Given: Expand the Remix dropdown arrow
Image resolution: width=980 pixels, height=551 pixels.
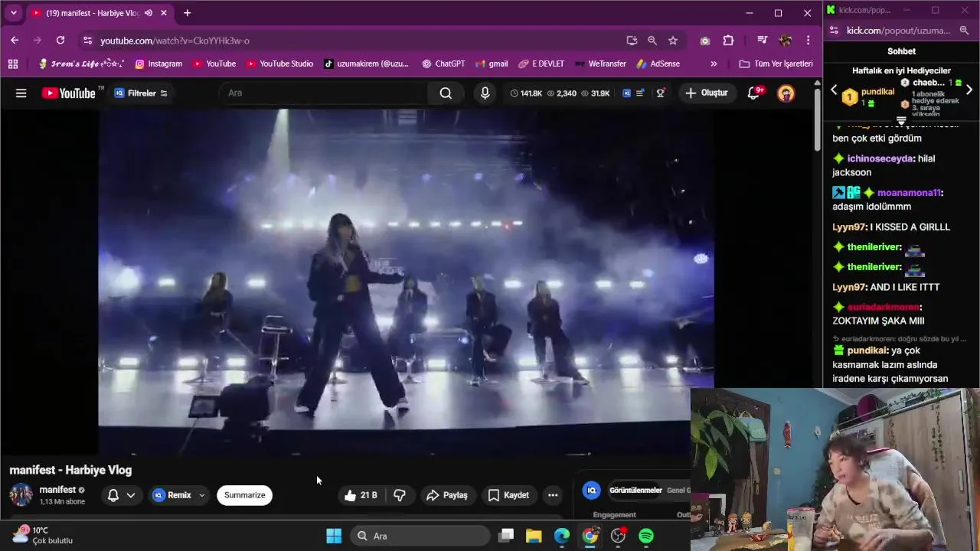Looking at the screenshot, I should (202, 495).
